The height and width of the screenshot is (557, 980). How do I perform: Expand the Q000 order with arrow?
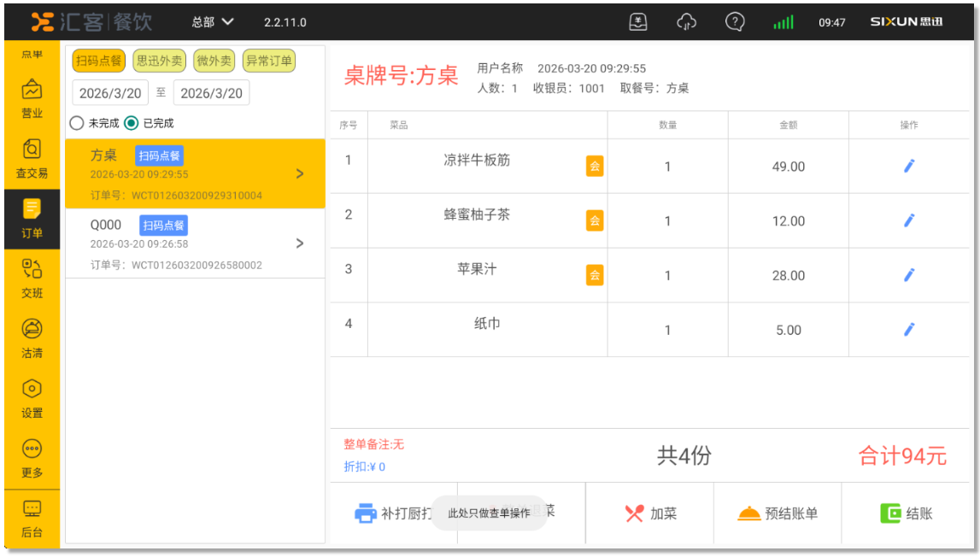(299, 243)
